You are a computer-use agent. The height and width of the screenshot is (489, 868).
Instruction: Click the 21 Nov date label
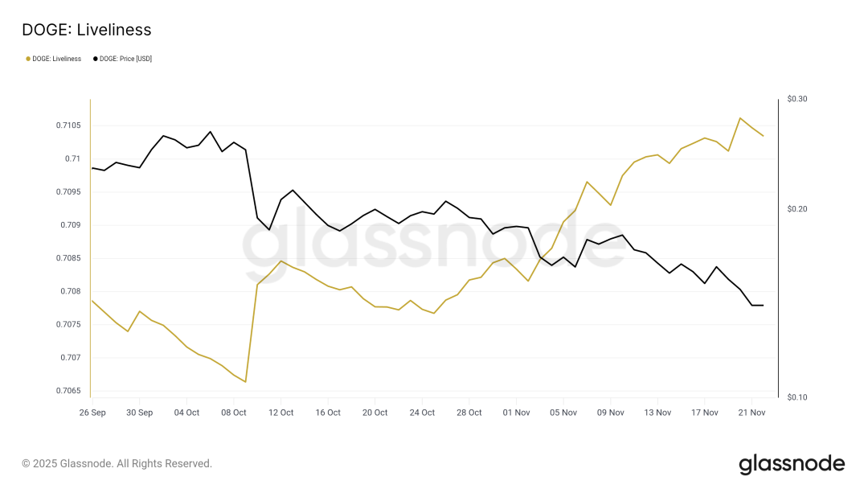tap(751, 413)
